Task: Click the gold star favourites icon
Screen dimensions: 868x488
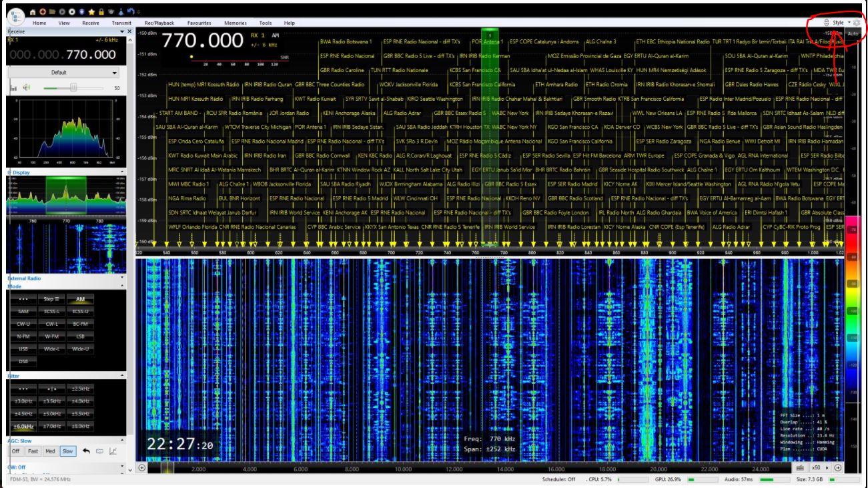Action: [91, 12]
